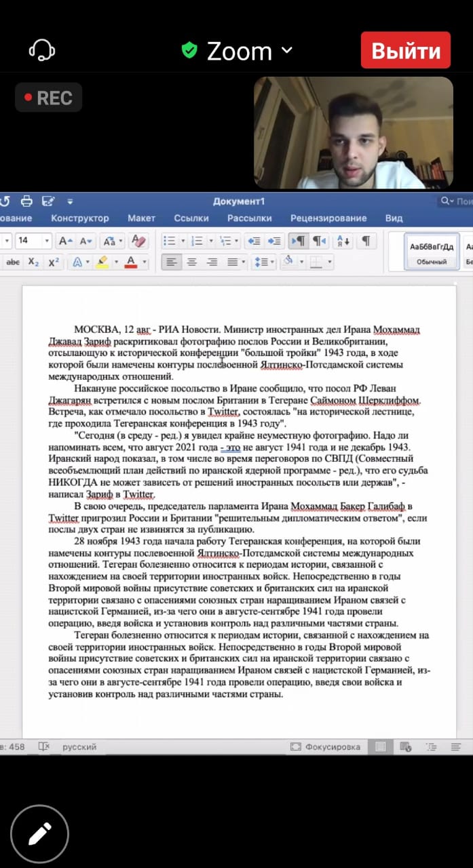This screenshot has width=473, height=868.
Task: Select the Обычный style thumbnail
Action: pos(432,251)
